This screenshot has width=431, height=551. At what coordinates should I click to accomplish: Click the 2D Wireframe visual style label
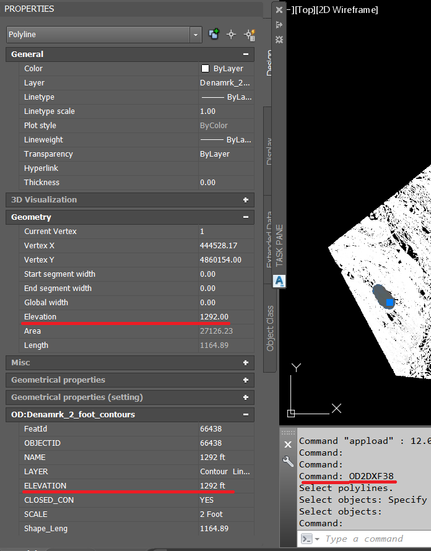347,10
